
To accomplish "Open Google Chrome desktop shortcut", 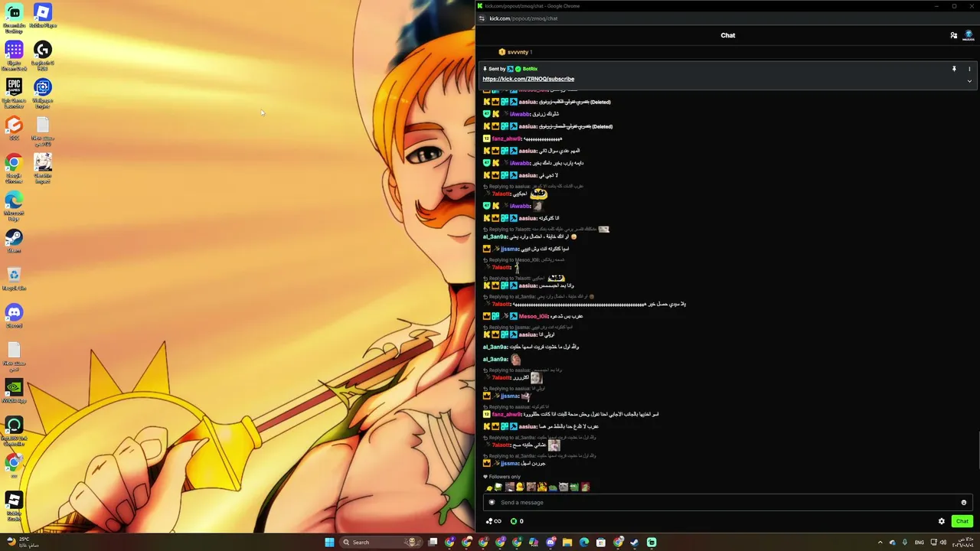I will point(14,167).
